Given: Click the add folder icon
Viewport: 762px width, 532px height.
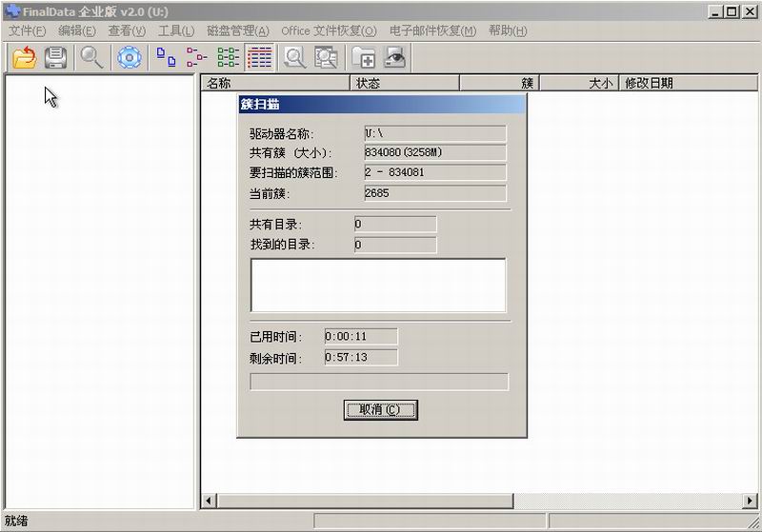Looking at the screenshot, I should pos(363,58).
